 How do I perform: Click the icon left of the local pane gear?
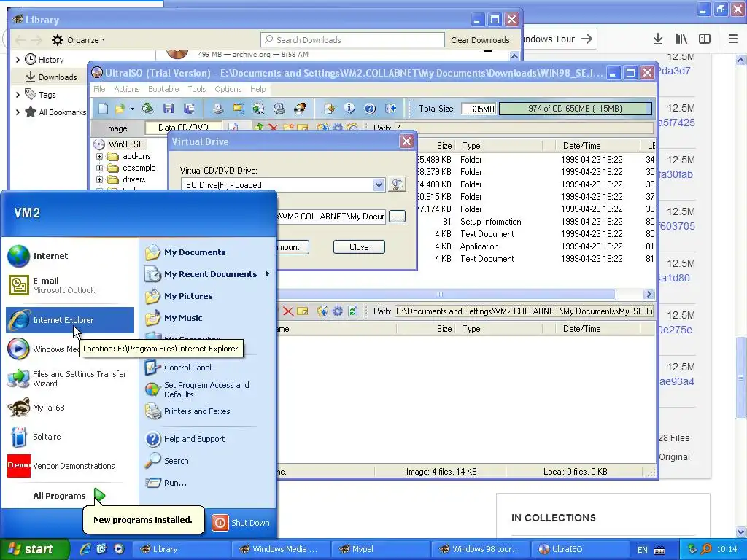322,311
